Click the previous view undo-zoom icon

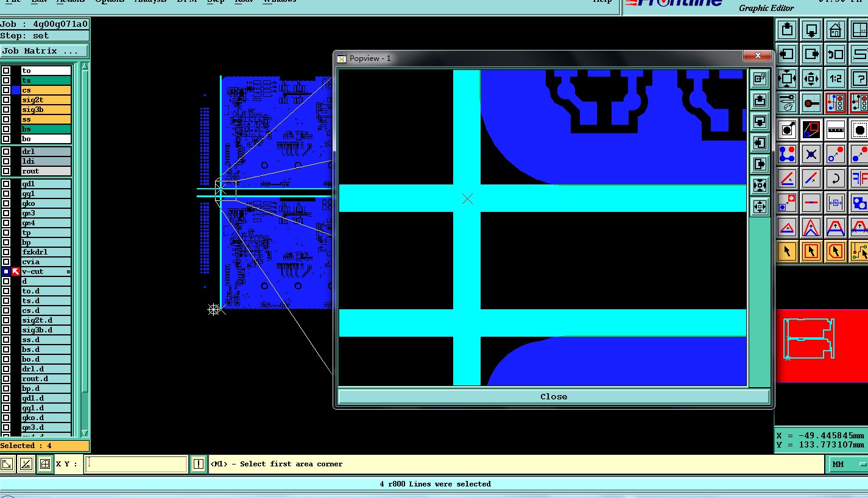point(836,54)
